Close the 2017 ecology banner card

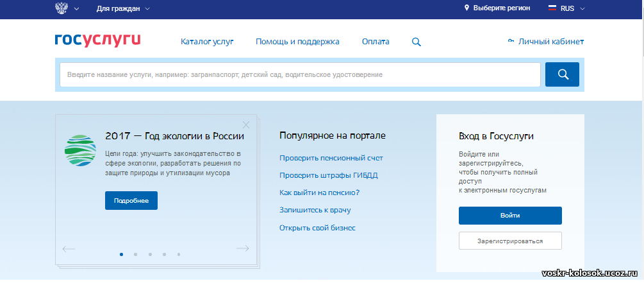(246, 124)
